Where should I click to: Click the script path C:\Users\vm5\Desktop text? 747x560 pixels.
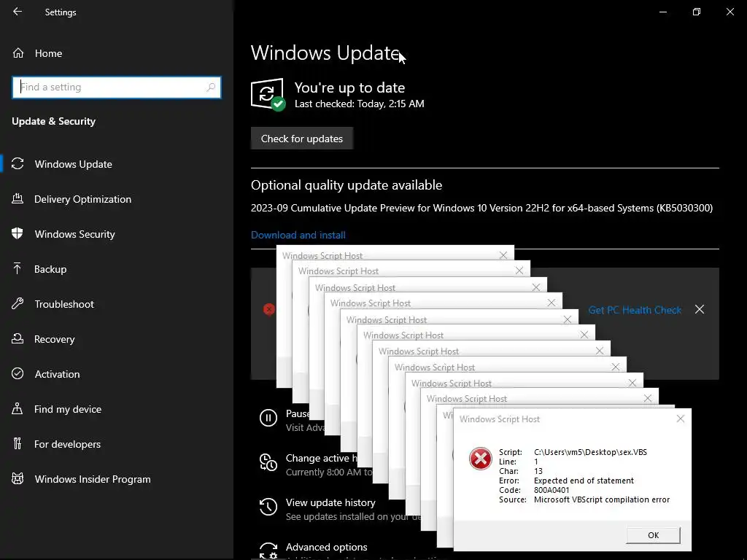(591, 452)
